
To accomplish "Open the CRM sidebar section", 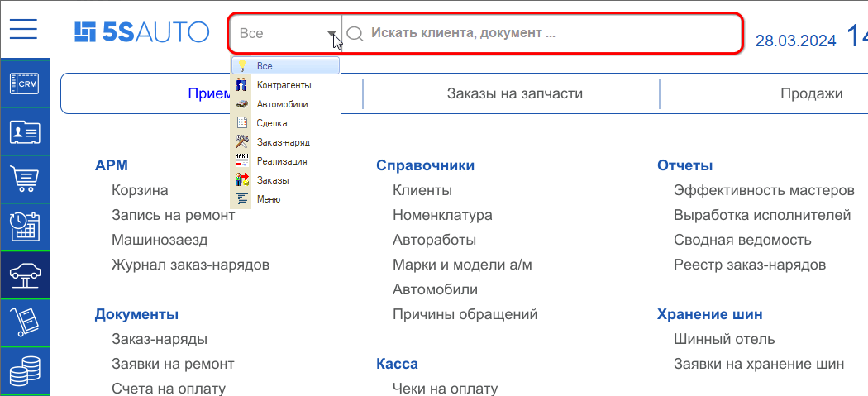I will pos(26,83).
